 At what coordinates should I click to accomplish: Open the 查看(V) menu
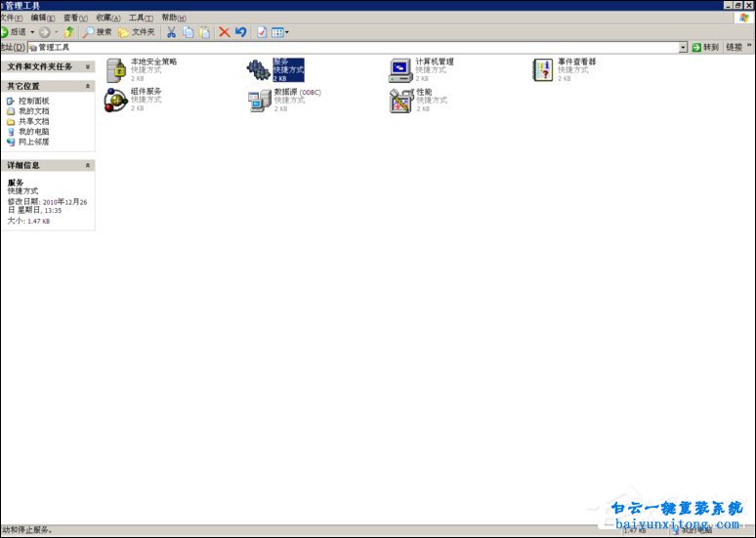(x=75, y=18)
